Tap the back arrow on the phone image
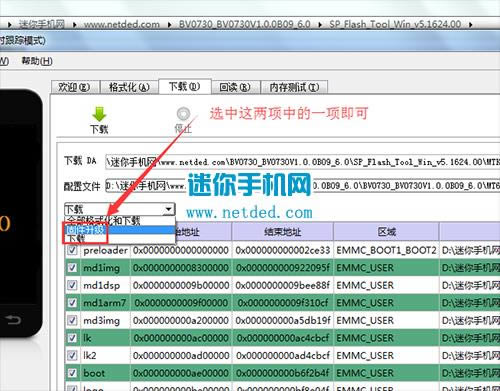The image size is (500, 391). pos(13,320)
